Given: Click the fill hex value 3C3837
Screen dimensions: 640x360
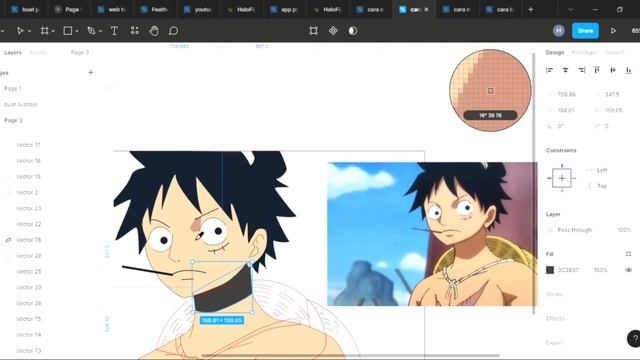Looking at the screenshot, I should point(568,270).
